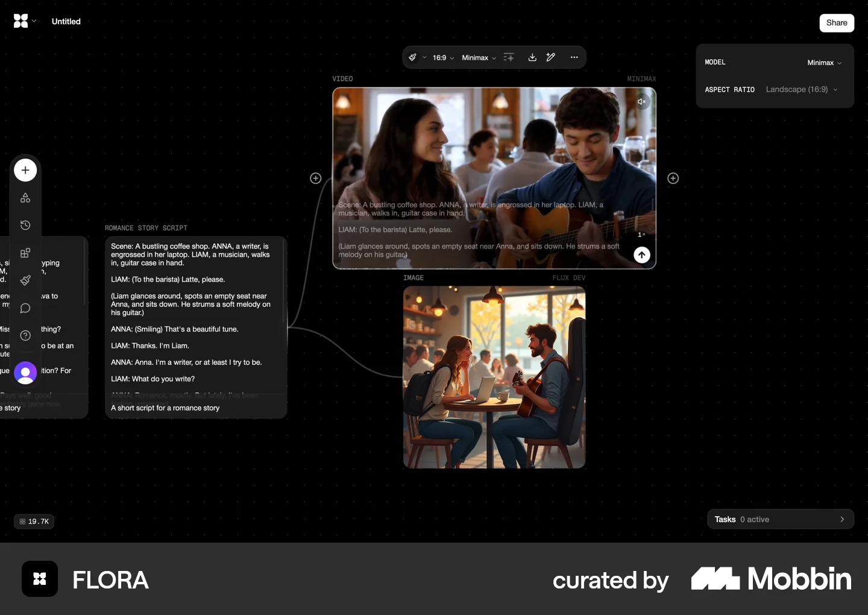The image size is (868, 615).
Task: Open the Landscape (16:9) aspect ratio dropdown
Action: tap(802, 89)
